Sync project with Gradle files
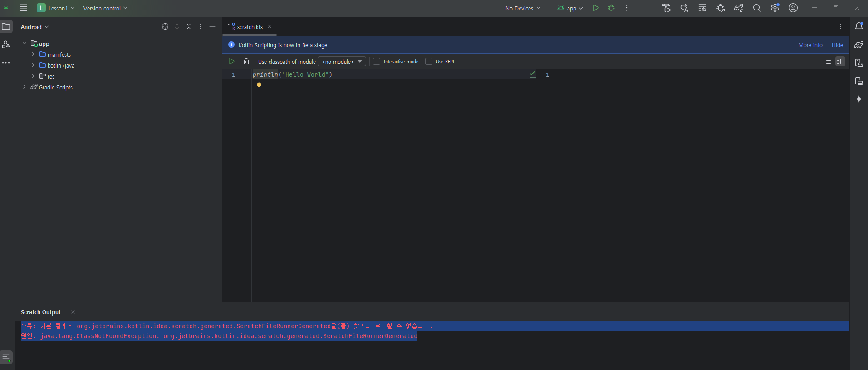The height and width of the screenshot is (370, 868). pos(739,8)
